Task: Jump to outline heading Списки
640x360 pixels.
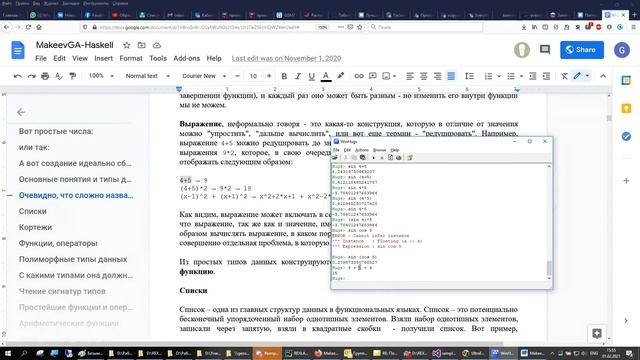Action: tap(33, 211)
